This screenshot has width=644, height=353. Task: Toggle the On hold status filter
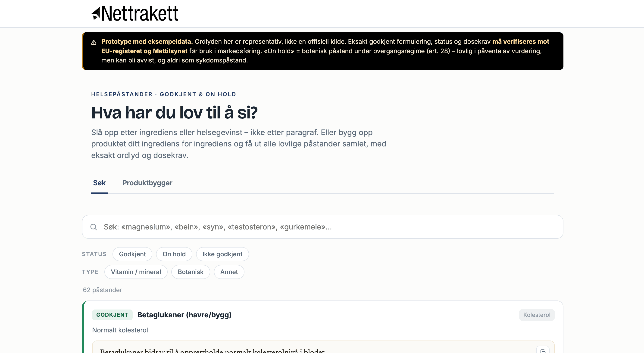174,254
